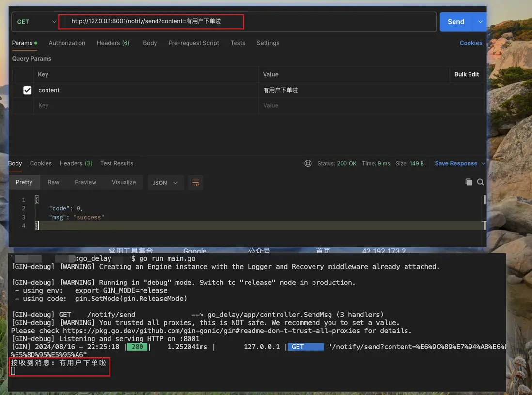Image resolution: width=532 pixels, height=395 pixels.
Task: Search the response with magnifier icon
Action: pos(480,182)
